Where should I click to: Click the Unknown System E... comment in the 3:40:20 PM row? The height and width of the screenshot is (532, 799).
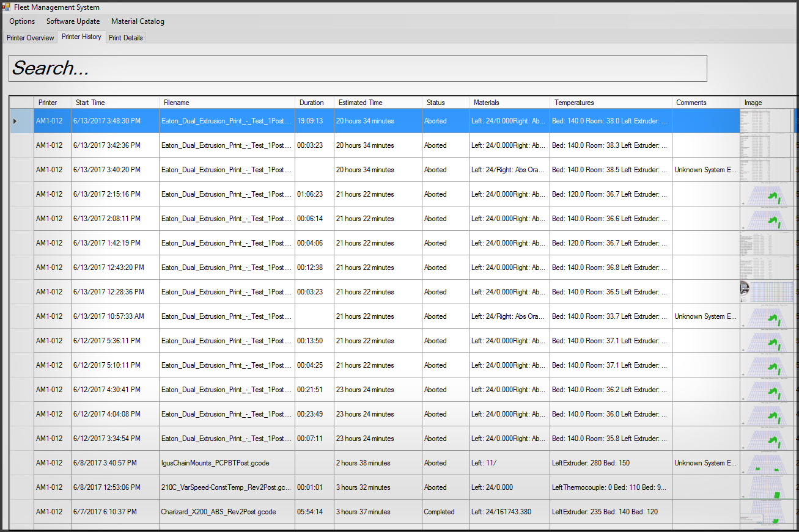point(705,170)
